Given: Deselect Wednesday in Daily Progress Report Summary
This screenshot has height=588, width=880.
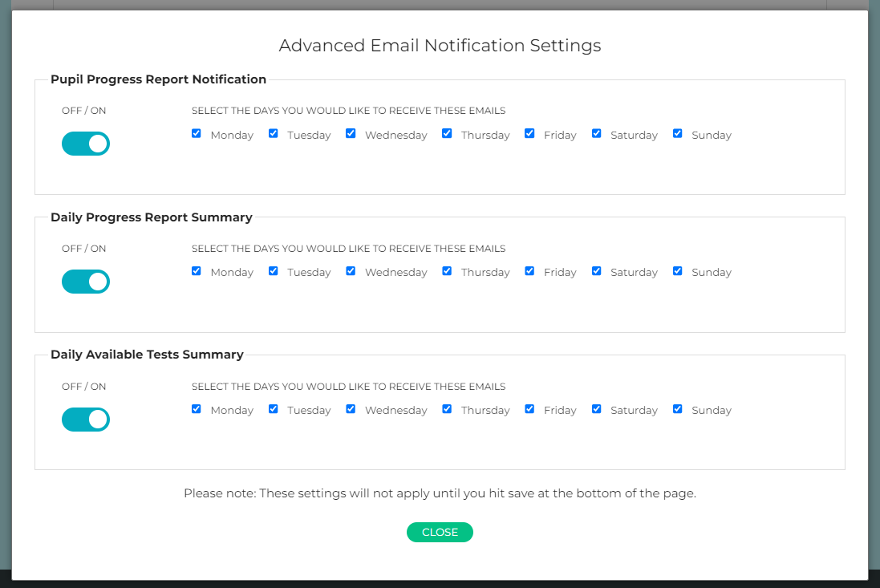Looking at the screenshot, I should [x=351, y=271].
